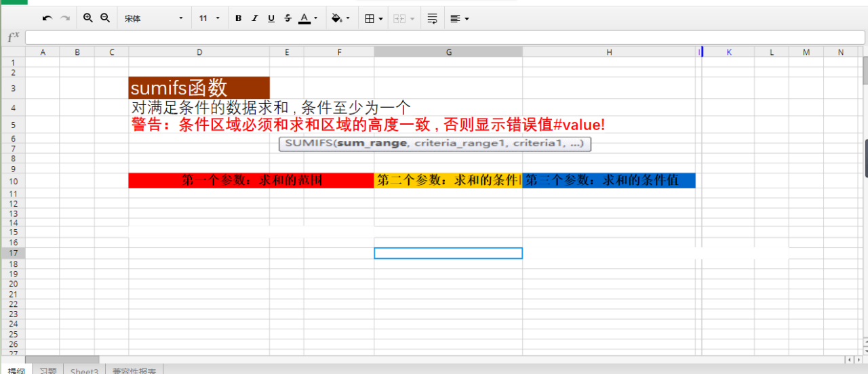The image size is (868, 374).
Task: Select row 3 header
Action: [13, 88]
